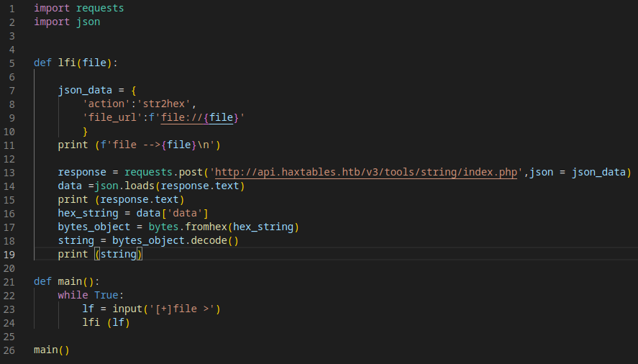Open the api.haxtables.htb URL link
Screen dimensions: 638x364
pos(366,172)
